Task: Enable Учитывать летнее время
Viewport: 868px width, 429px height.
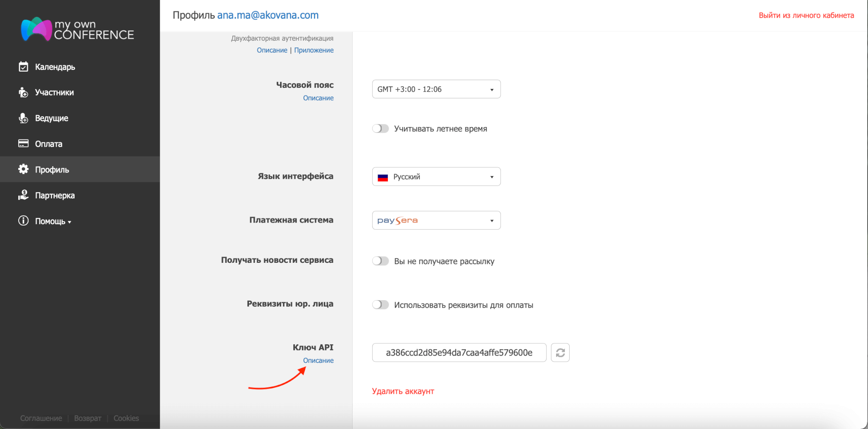Action: [380, 128]
